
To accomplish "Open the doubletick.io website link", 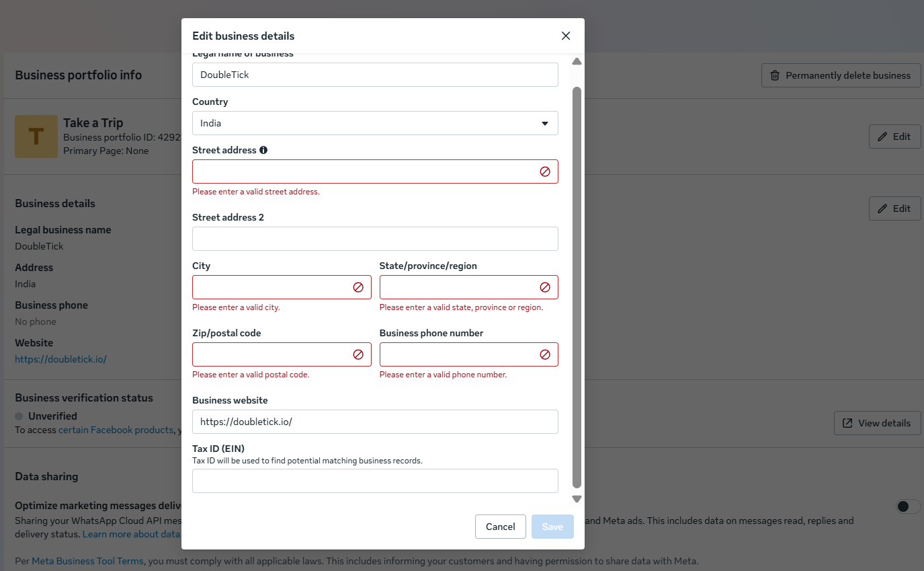I will (60, 359).
